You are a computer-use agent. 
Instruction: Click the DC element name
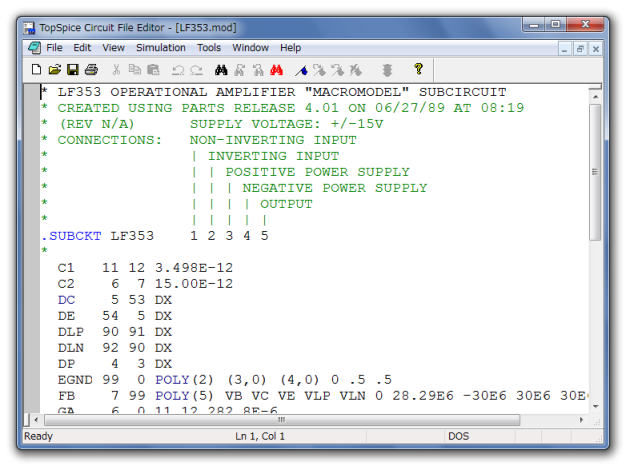click(66, 300)
